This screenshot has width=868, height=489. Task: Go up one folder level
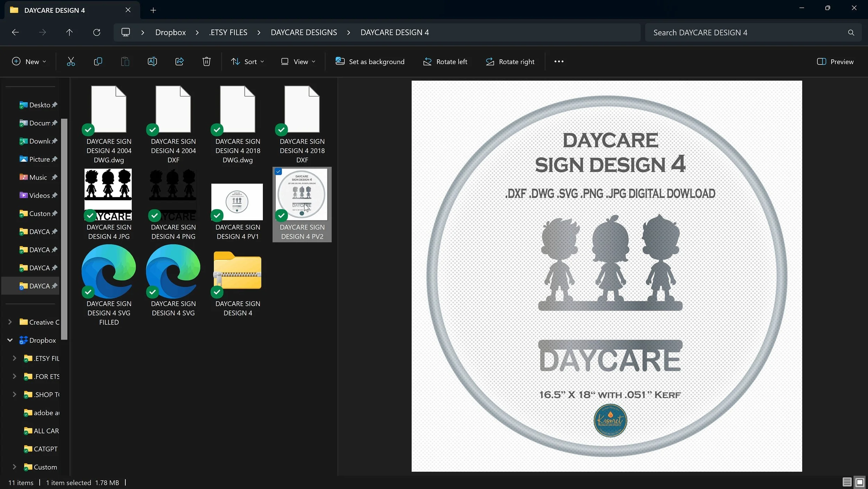(x=69, y=32)
